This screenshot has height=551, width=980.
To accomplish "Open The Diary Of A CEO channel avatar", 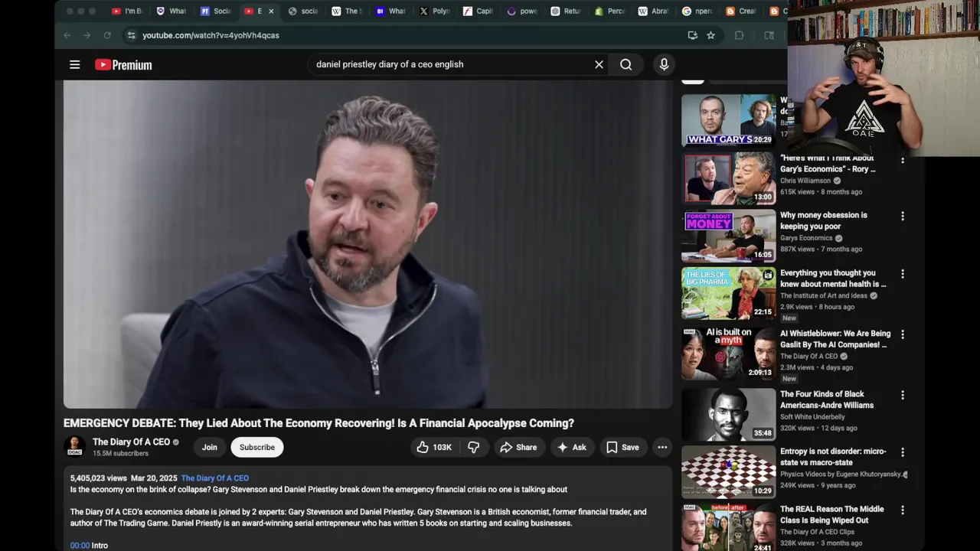I will click(x=74, y=446).
